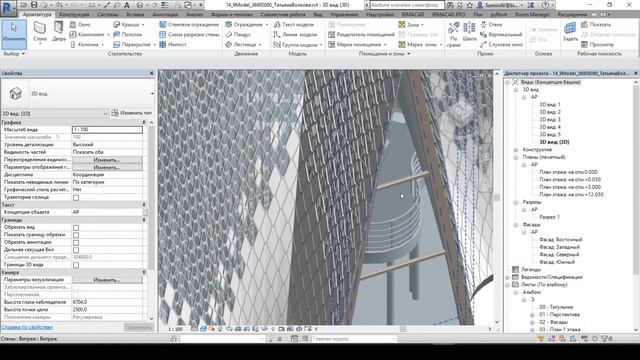Image resolution: width=640 pixels, height=360 pixels.
Task: Expand the Выбор panel dropdown
Action: point(14,53)
